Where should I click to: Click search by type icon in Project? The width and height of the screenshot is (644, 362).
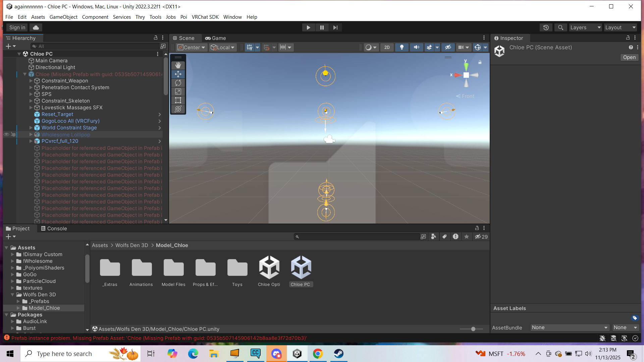(x=434, y=237)
